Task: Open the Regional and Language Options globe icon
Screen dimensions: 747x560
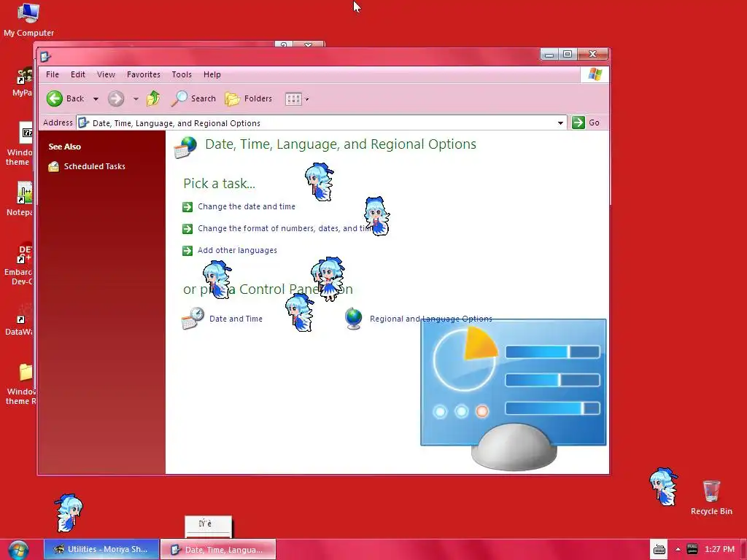Action: coord(354,319)
